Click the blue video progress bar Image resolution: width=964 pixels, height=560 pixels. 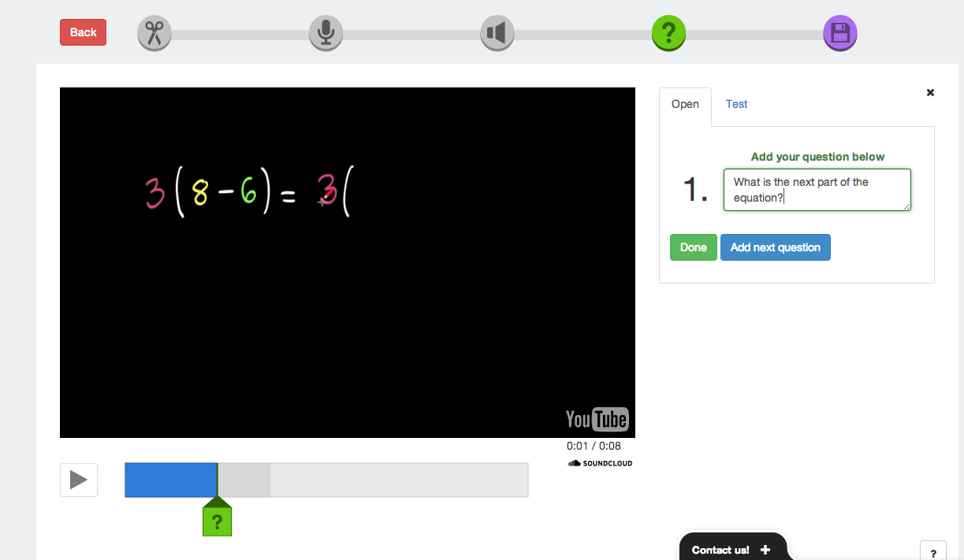[x=170, y=479]
